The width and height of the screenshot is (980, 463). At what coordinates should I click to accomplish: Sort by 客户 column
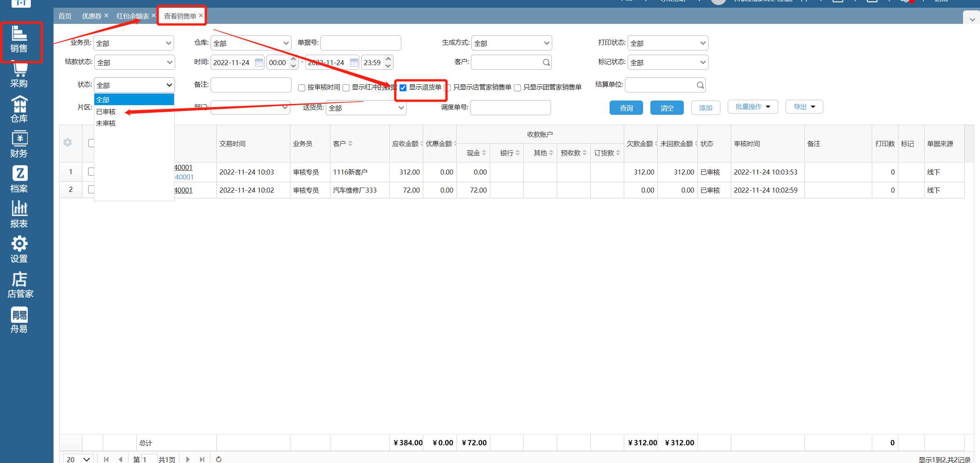click(x=350, y=143)
